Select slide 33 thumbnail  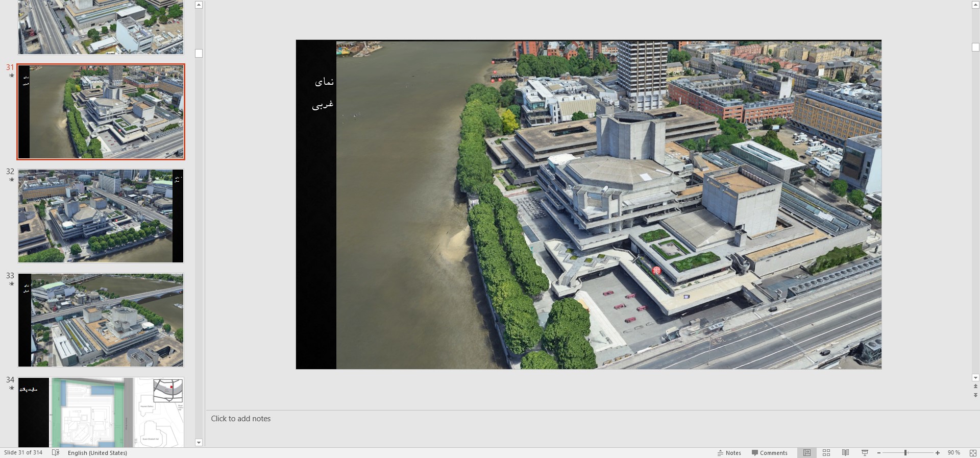pos(101,320)
